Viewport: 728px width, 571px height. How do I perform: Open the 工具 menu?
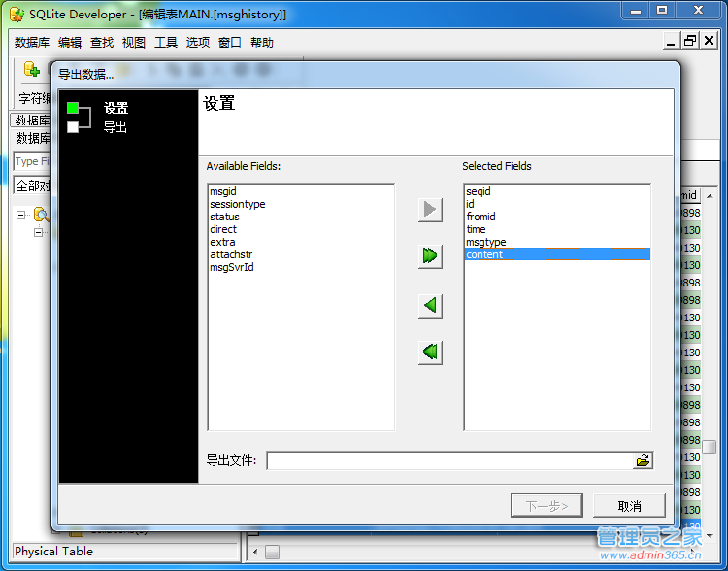click(166, 43)
